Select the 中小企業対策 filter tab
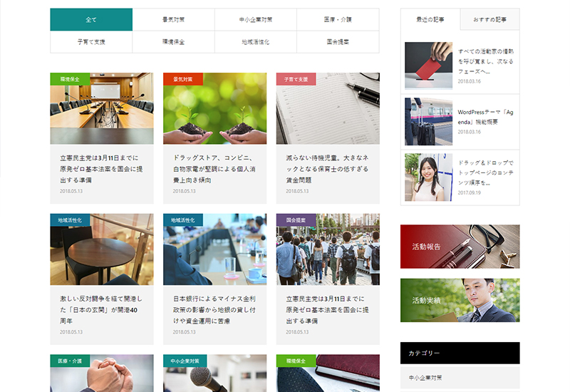The image size is (570, 392). tap(256, 20)
